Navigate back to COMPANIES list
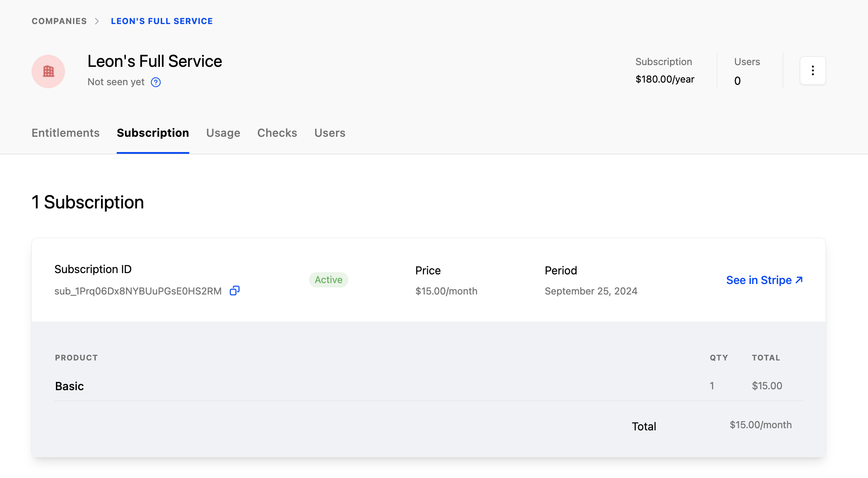The height and width of the screenshot is (478, 868). click(x=59, y=21)
